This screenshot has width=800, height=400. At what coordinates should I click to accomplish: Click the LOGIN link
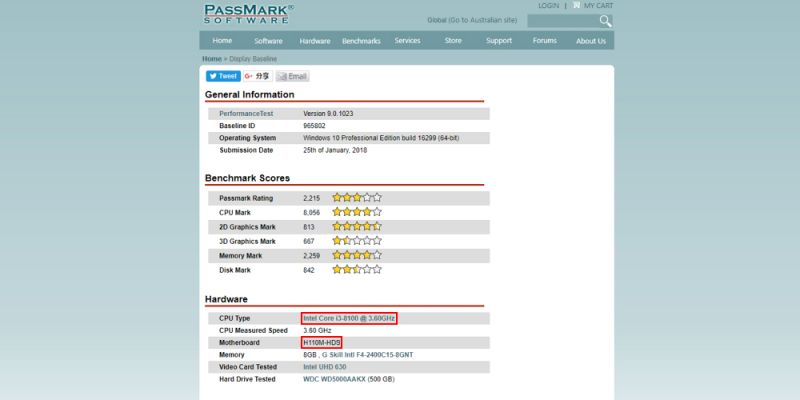click(x=548, y=6)
